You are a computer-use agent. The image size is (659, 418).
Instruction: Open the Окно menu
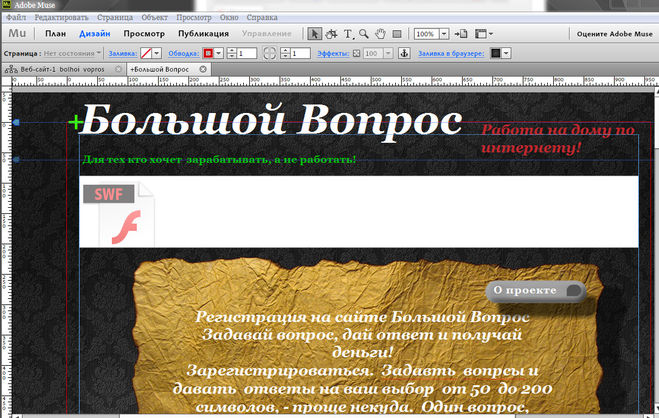point(229,17)
